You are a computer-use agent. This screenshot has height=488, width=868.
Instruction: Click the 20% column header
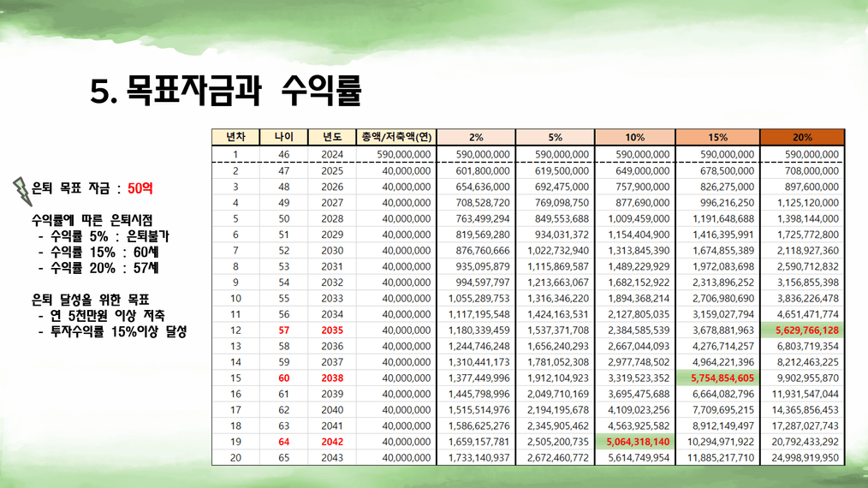coord(802,137)
